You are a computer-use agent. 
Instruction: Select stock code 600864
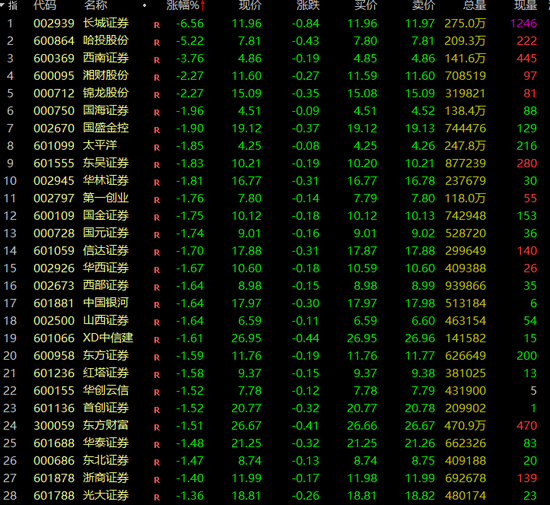click(x=54, y=41)
